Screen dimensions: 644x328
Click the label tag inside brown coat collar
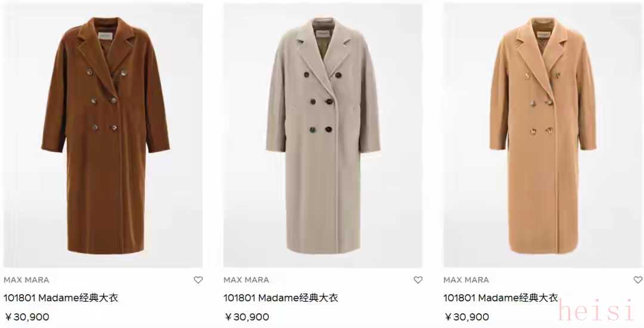pyautogui.click(x=105, y=36)
